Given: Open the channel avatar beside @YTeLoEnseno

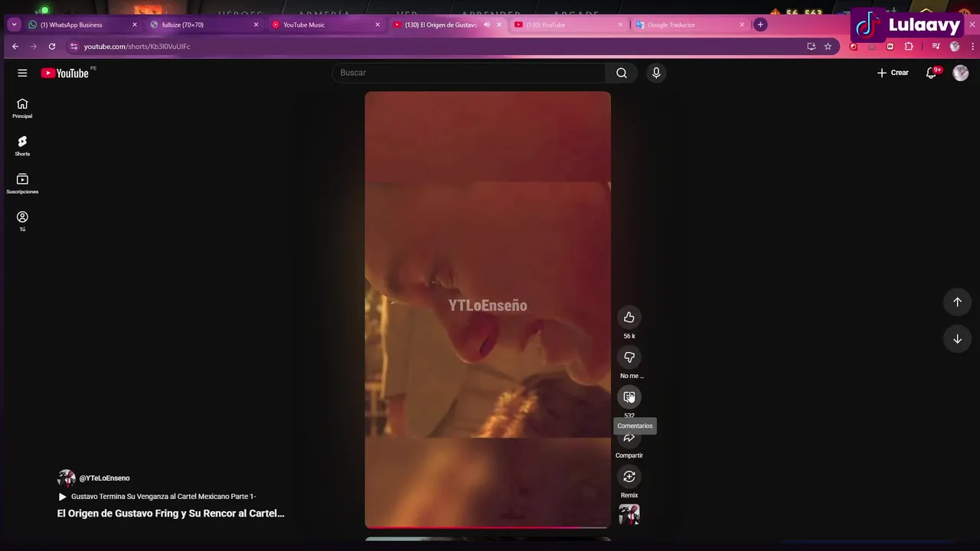Looking at the screenshot, I should 67,478.
